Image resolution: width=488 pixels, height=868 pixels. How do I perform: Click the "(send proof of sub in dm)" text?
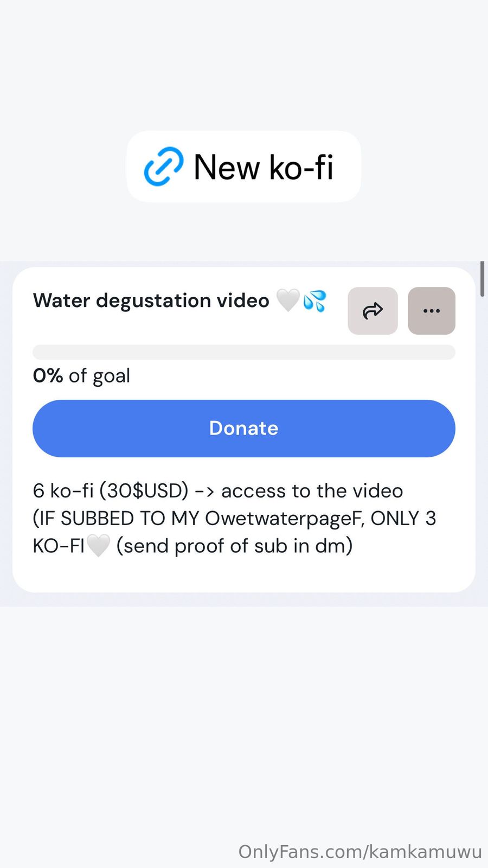(x=234, y=546)
